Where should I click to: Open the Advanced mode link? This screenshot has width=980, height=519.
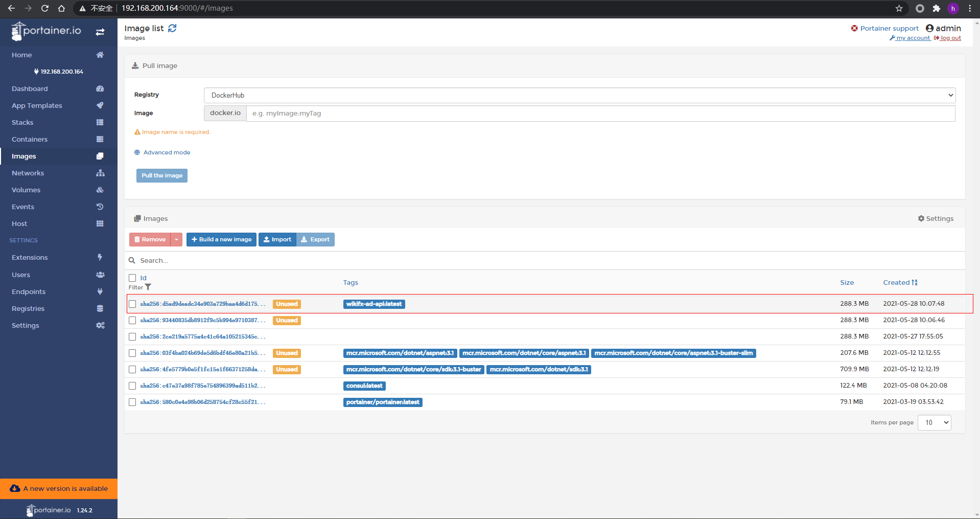162,152
